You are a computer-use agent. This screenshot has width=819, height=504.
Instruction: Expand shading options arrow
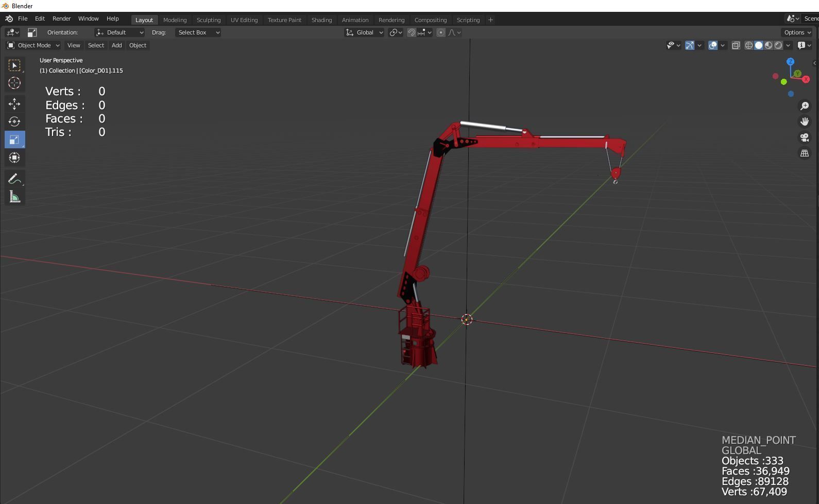click(x=788, y=45)
